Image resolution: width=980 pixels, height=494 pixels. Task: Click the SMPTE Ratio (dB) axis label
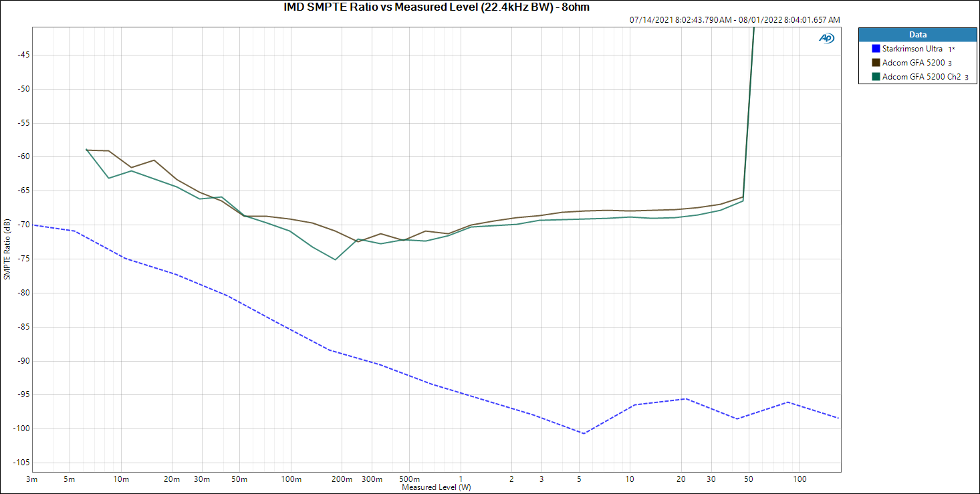[7, 249]
